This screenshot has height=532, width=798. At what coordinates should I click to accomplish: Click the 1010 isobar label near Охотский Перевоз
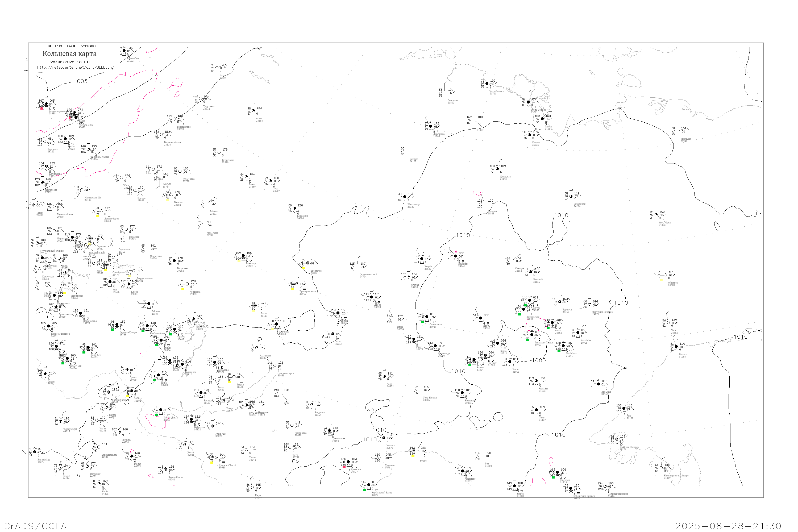tap(621, 303)
